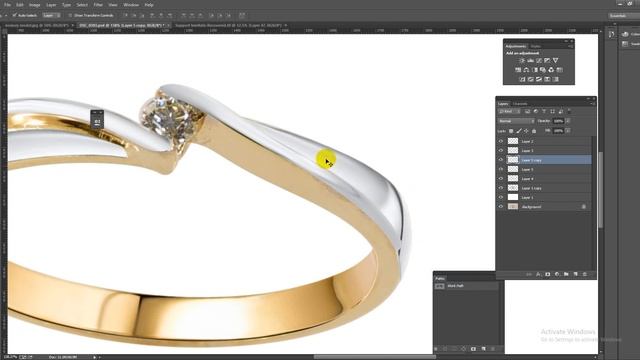This screenshot has height=360, width=640.
Task: Hide Layer 4 with its eye icon
Action: tap(501, 179)
